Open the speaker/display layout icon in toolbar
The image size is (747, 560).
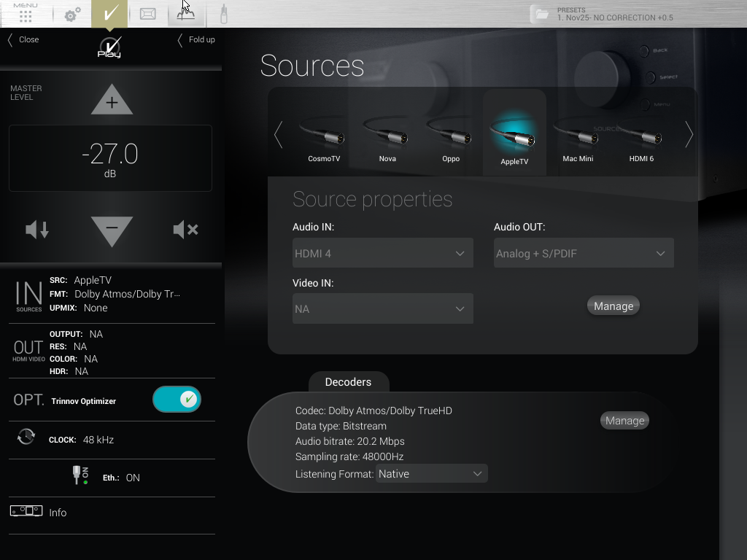pos(147,13)
